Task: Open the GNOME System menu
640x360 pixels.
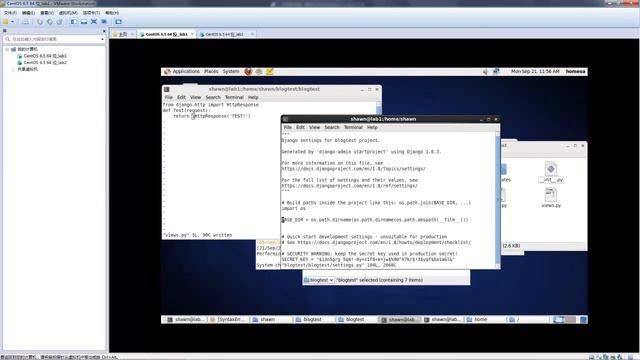Action: pos(231,71)
